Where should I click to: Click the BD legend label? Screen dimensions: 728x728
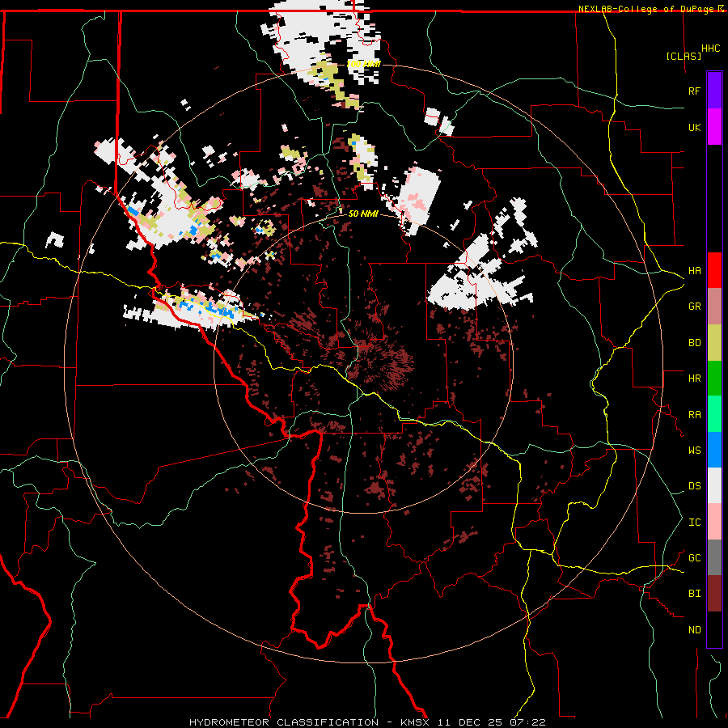tap(694, 343)
